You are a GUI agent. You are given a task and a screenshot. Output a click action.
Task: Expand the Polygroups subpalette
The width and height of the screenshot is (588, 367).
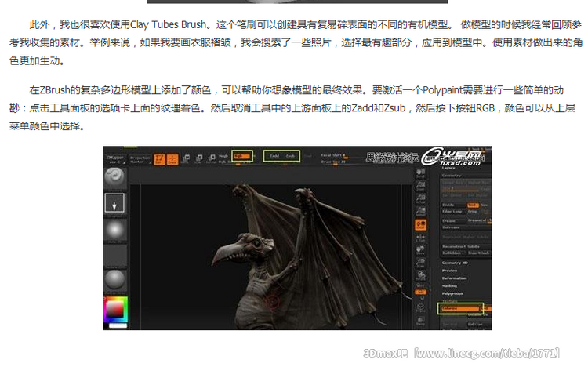coord(452,293)
